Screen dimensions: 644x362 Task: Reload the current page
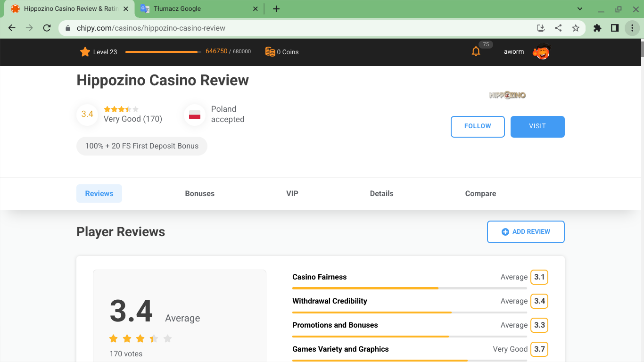click(x=47, y=28)
